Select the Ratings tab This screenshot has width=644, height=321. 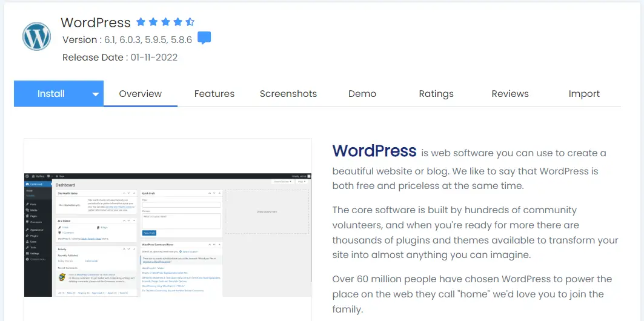436,94
